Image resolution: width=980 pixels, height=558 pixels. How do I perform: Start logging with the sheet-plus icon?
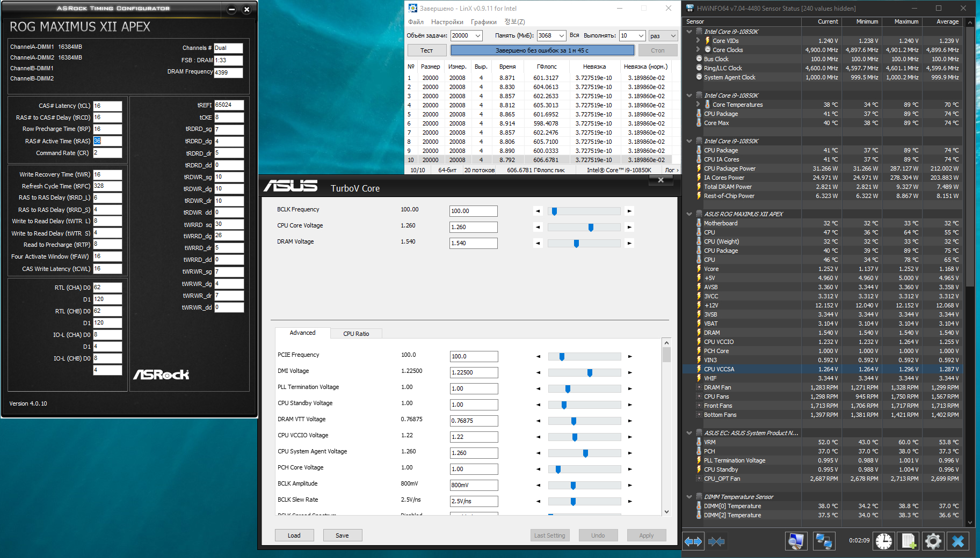[909, 541]
